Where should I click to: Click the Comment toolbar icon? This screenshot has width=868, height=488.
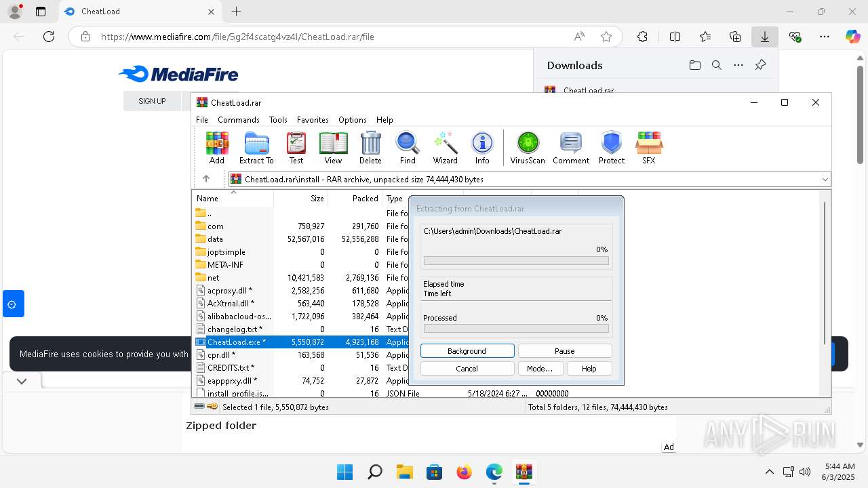coord(571,148)
